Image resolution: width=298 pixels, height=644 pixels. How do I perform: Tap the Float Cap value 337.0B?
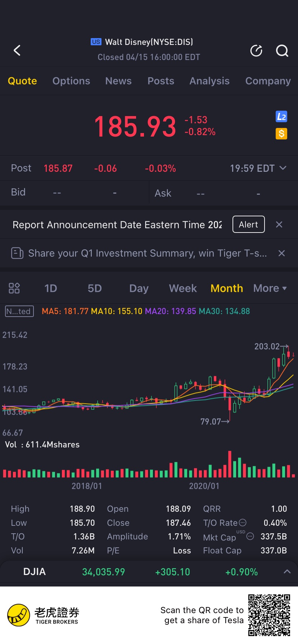[x=274, y=551]
